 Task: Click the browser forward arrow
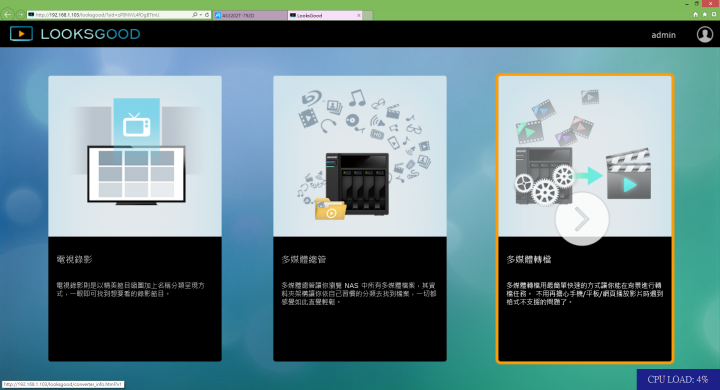(20, 15)
